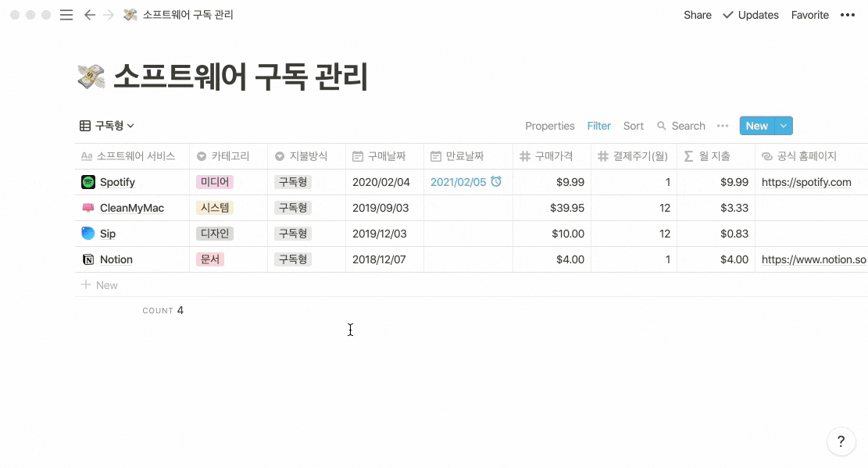Click the CleanMyMac row icon
868x468 pixels.
pyautogui.click(x=88, y=208)
